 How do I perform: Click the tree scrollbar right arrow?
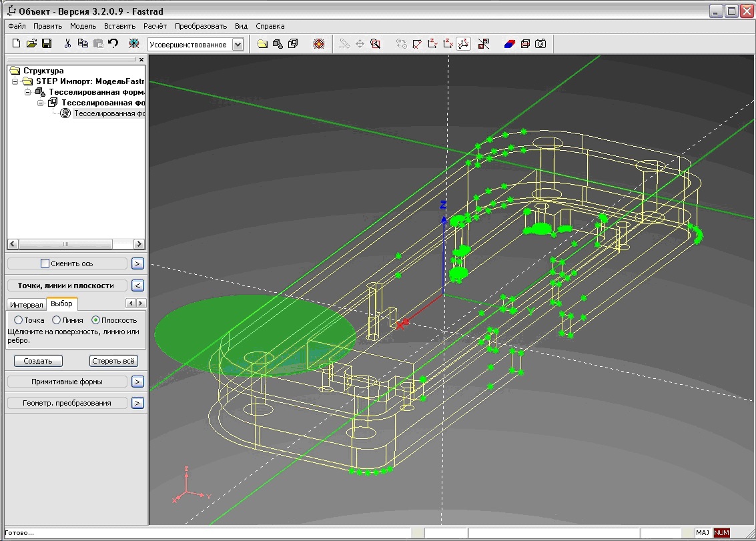(139, 244)
